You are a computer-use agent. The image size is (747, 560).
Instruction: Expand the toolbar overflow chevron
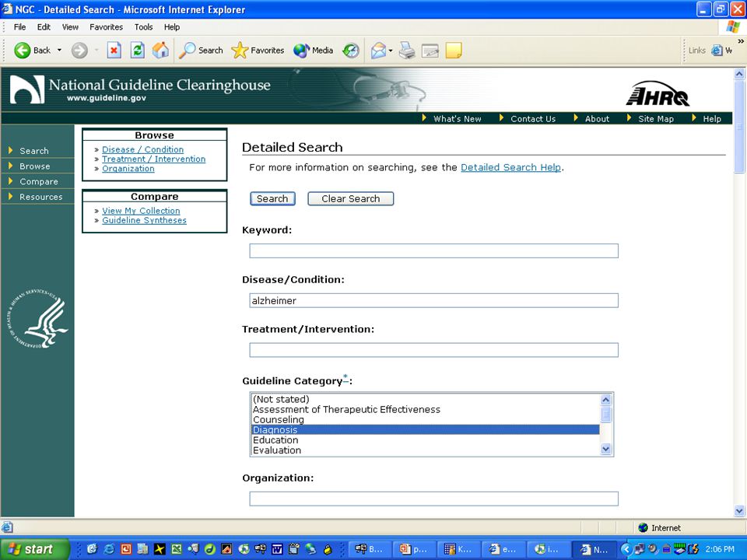click(741, 41)
